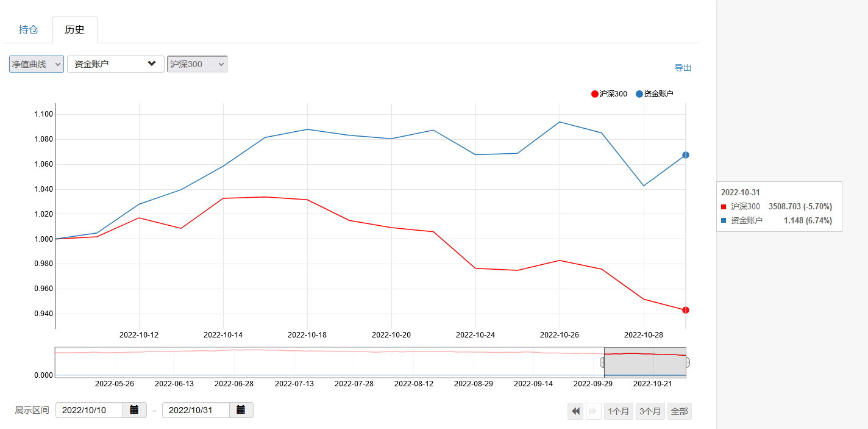
Task: Open the start date calendar picker
Action: point(134,410)
